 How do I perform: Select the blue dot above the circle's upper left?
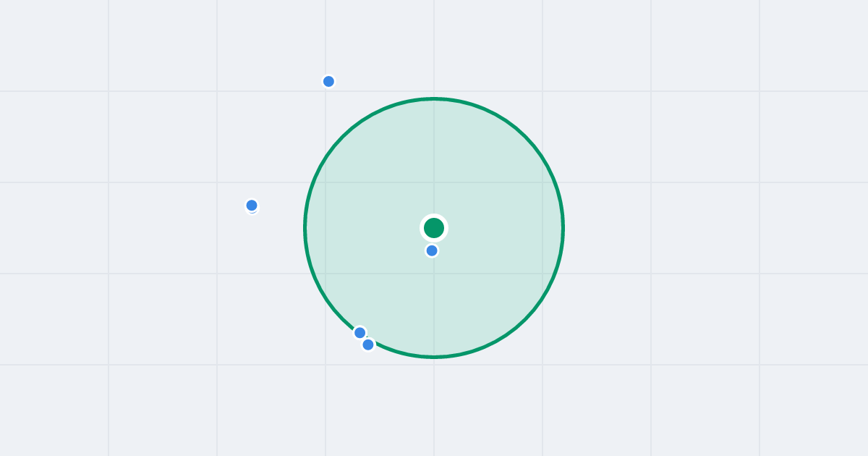pyautogui.click(x=328, y=81)
